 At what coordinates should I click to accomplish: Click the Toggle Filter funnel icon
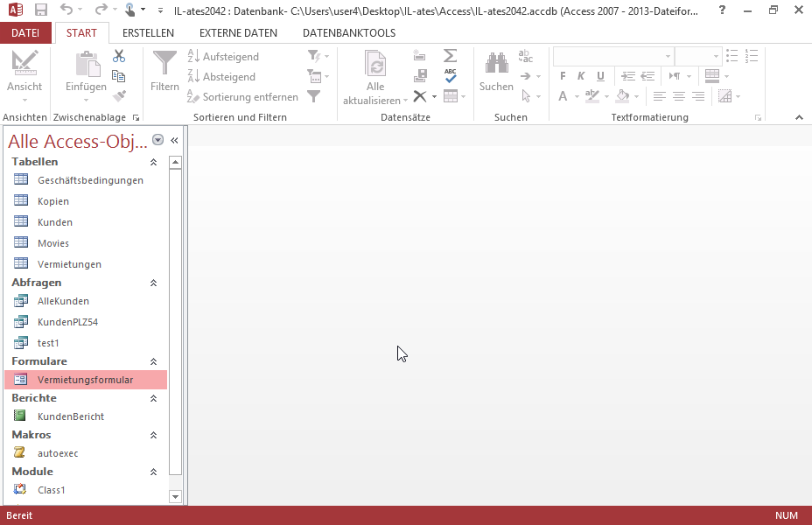(x=314, y=96)
